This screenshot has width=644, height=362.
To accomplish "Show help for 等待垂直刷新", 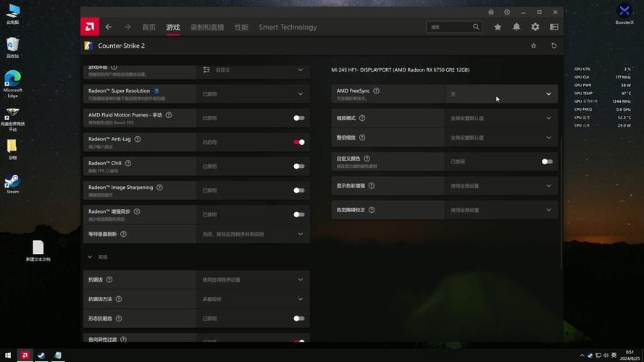I will 124,234.
